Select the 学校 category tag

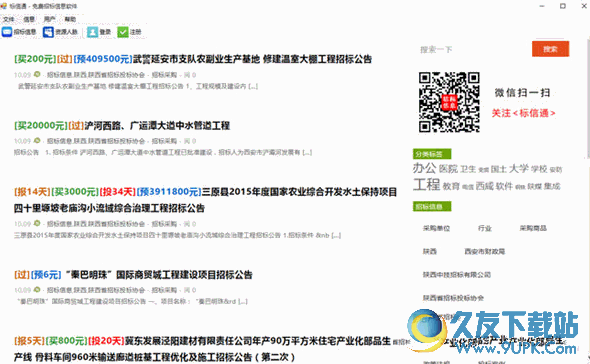point(539,169)
